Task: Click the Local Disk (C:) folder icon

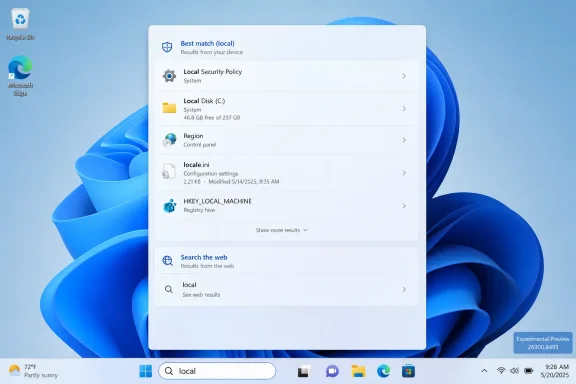Action: [x=169, y=108]
